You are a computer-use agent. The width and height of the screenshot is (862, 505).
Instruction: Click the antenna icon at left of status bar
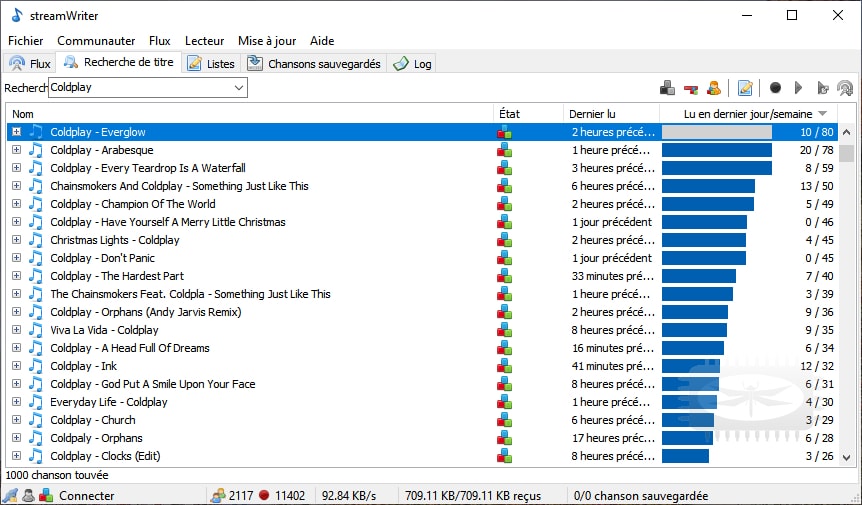point(10,495)
